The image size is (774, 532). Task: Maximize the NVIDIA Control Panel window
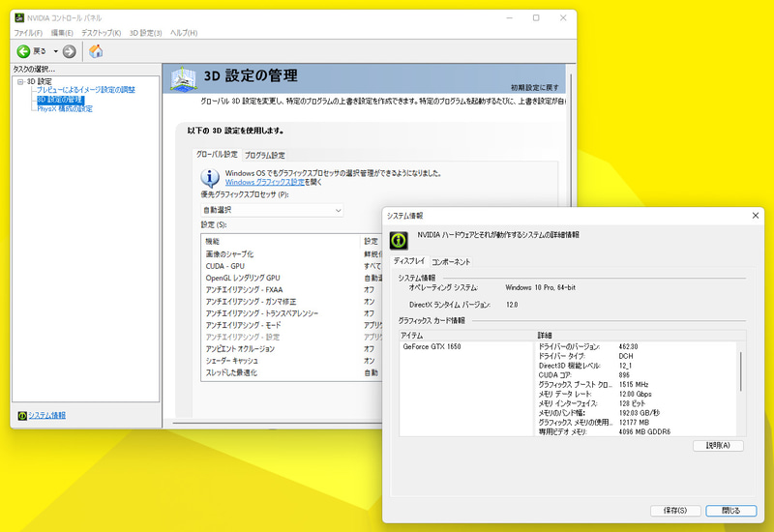click(x=536, y=17)
